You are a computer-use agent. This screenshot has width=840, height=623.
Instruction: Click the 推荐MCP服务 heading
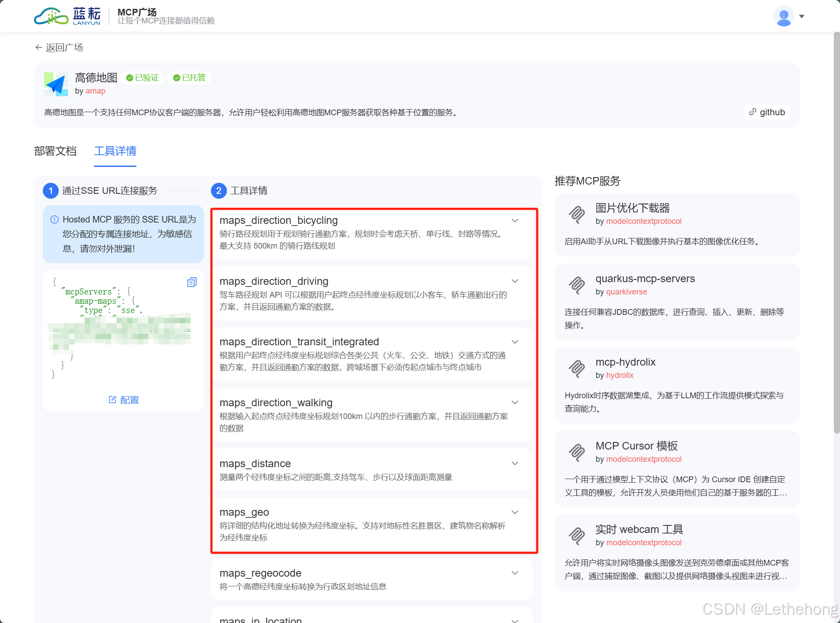click(x=588, y=181)
